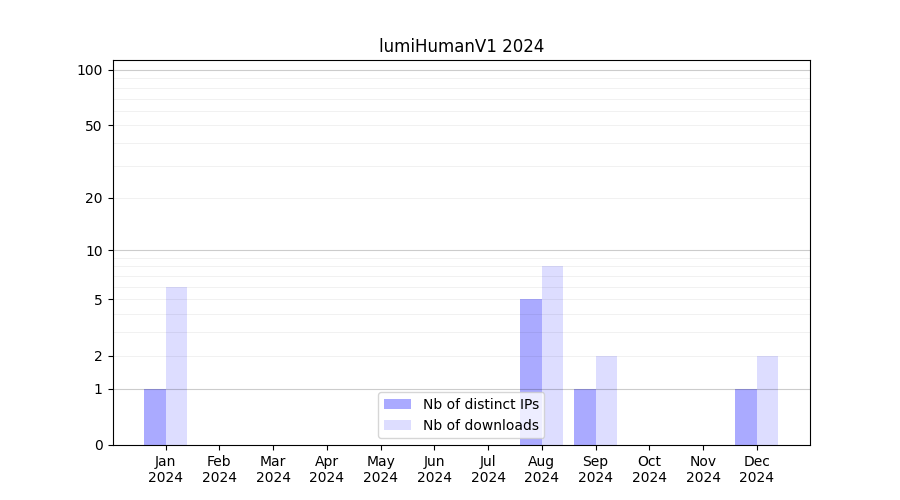Select the Nb of downloads legend label

(x=480, y=425)
